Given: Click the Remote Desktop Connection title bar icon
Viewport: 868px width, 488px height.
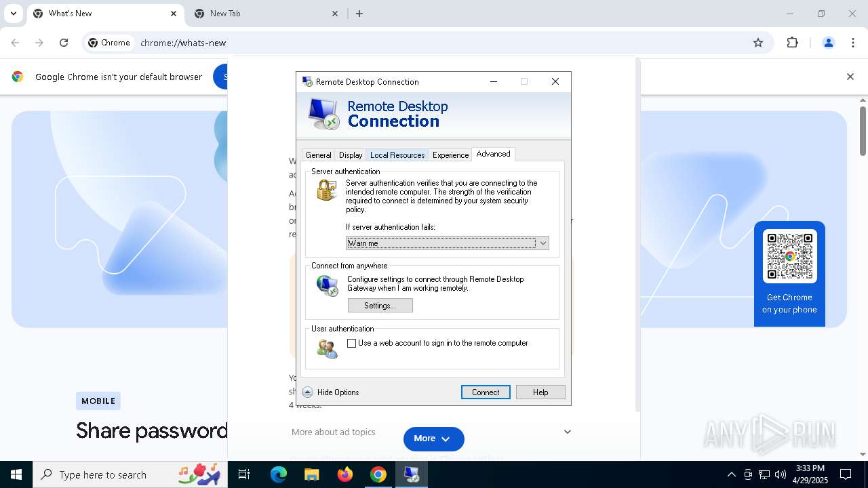Looking at the screenshot, I should [x=307, y=81].
